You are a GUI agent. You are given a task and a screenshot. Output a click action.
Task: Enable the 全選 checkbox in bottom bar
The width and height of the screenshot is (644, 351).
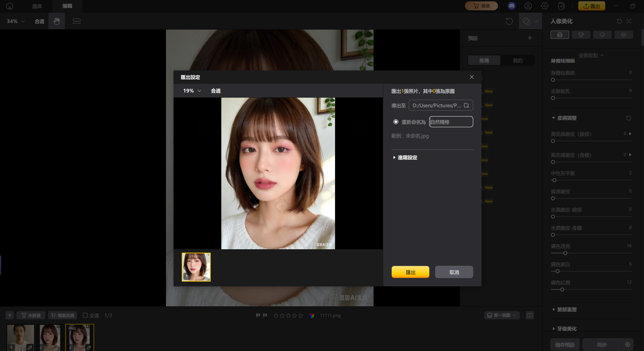point(85,315)
